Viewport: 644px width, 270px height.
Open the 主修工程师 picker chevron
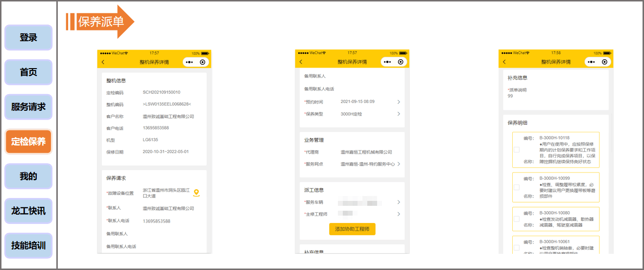pyautogui.click(x=399, y=214)
